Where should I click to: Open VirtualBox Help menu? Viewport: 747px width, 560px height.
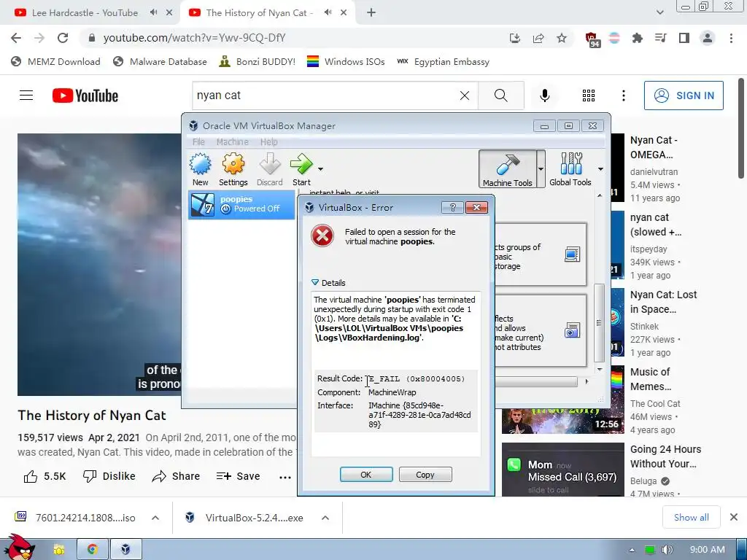click(x=268, y=142)
